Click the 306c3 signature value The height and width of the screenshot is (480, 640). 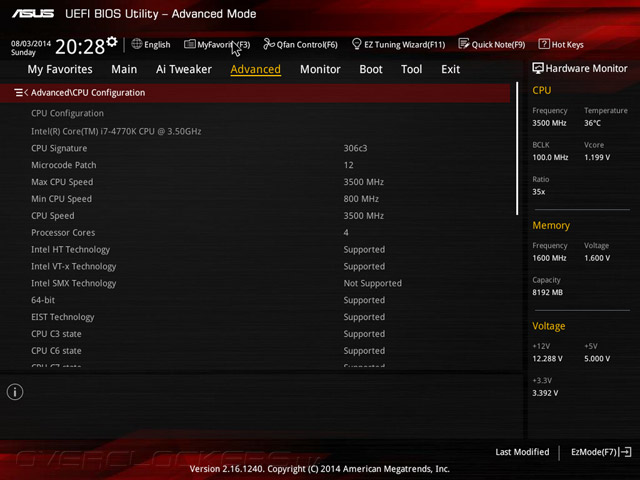click(355, 148)
